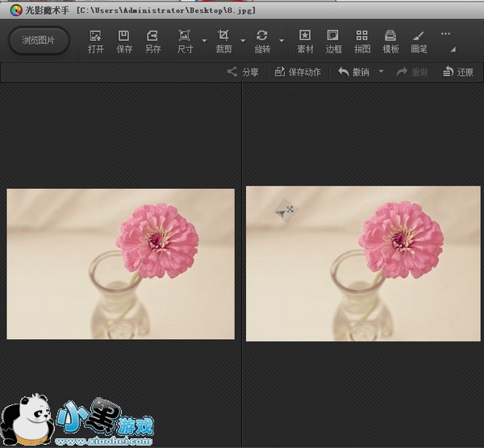Select the 裁剪 crop tool
The width and height of the screenshot is (484, 448).
tap(223, 41)
